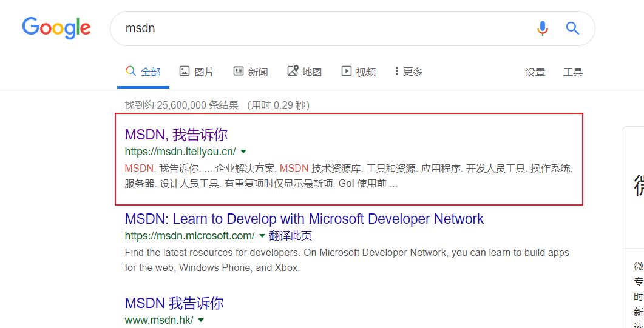Click result count text 找到约 25,600,000 条结果
The width and height of the screenshot is (644, 328).
(181, 105)
